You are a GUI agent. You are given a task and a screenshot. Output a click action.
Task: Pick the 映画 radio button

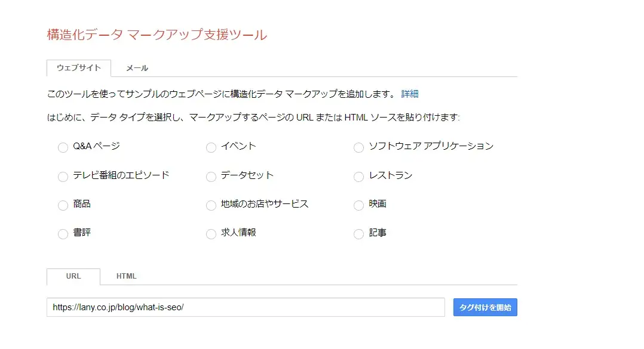pyautogui.click(x=358, y=205)
